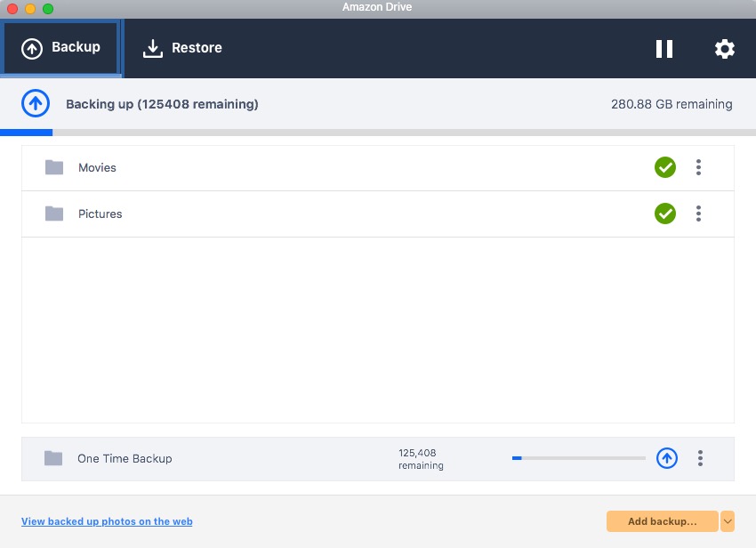Click the overall backup progress bar

[378, 133]
